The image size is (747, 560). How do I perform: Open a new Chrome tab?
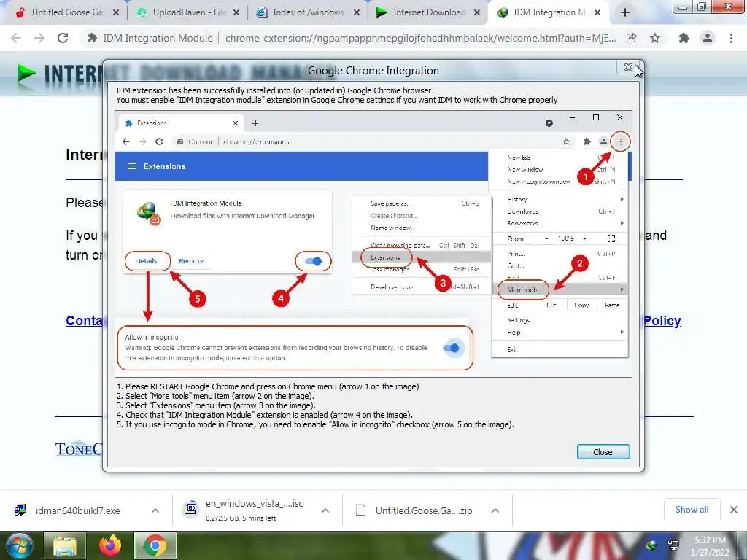coord(625,13)
